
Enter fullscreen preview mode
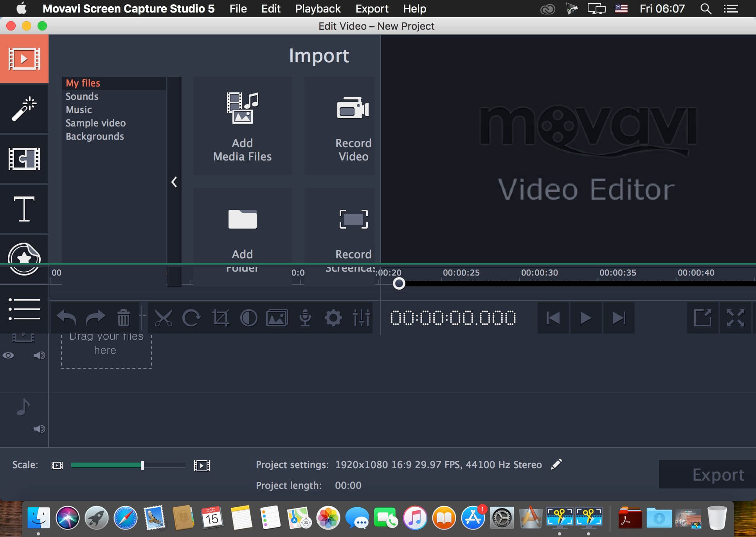point(736,318)
